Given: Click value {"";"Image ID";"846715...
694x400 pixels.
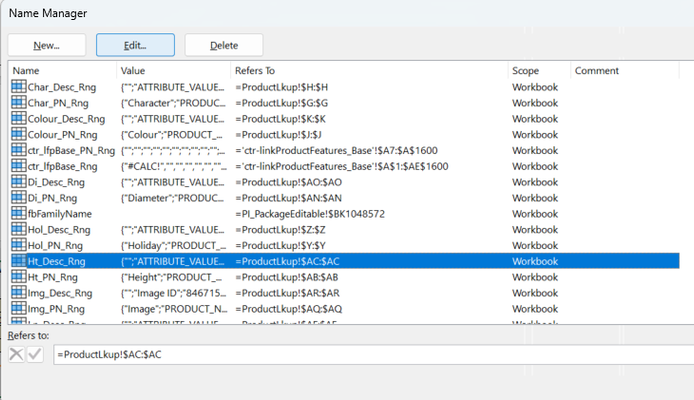Looking at the screenshot, I should 174,293.
